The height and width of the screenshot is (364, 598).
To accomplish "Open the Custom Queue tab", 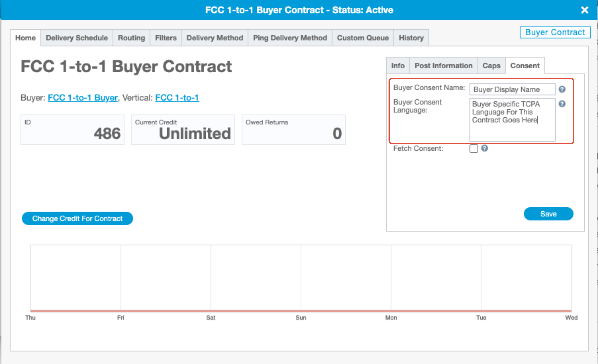I will (363, 38).
